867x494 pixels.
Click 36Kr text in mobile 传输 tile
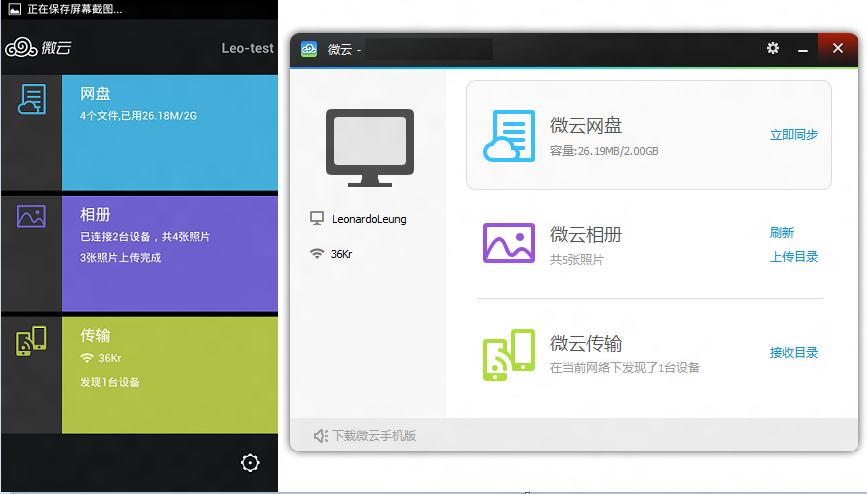(x=109, y=358)
